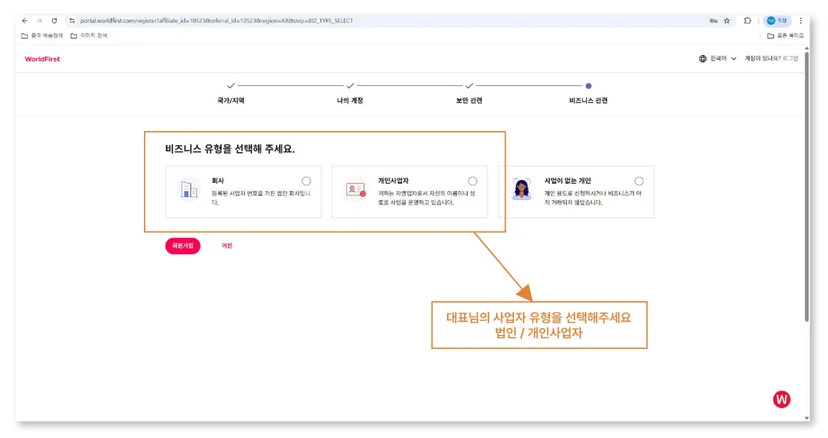Click the WorldFirst logo
The height and width of the screenshot is (438, 828).
tap(42, 59)
